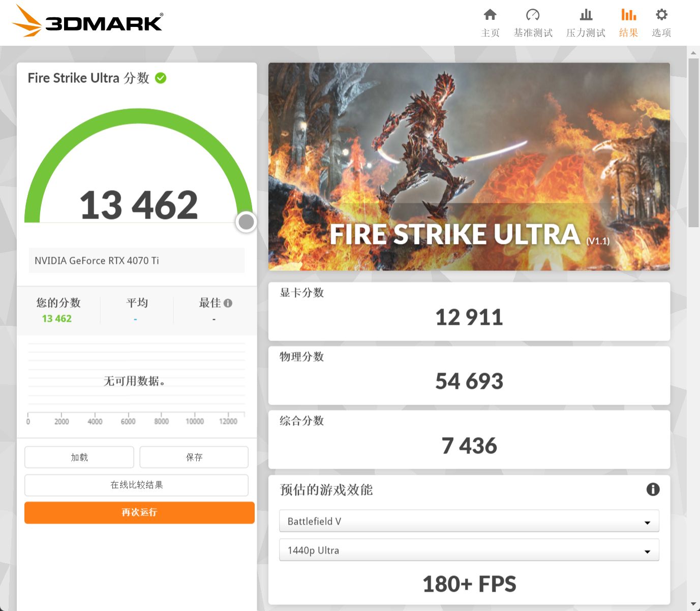Click info icon next to 最佳
Viewport: 700px width, 611px height.
228,303
